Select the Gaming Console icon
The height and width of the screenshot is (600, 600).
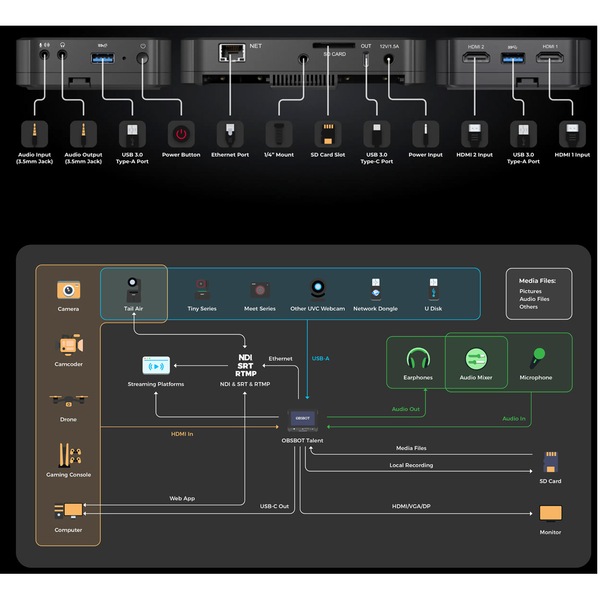tap(70, 455)
